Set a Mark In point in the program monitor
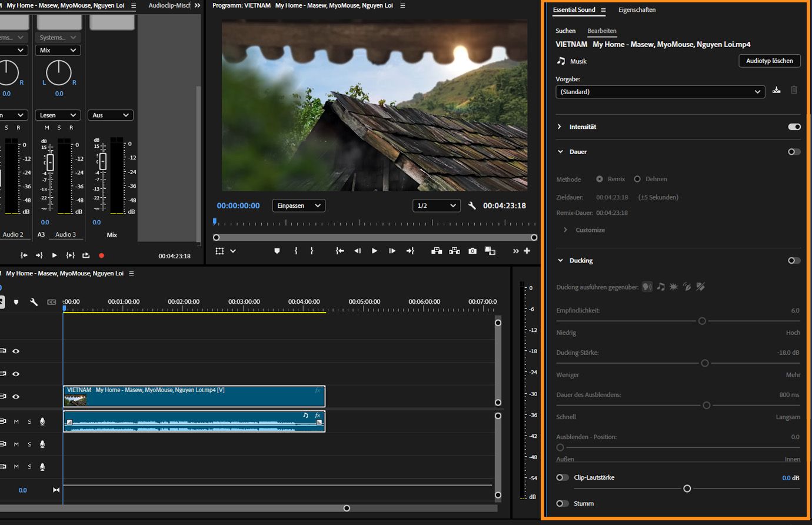 coord(295,251)
